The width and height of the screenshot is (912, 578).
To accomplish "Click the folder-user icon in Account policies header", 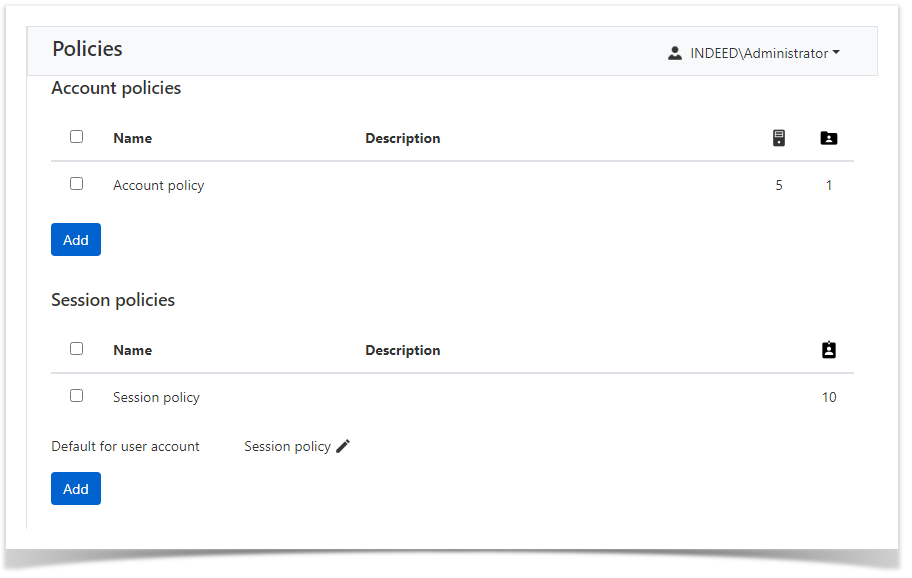I will pyautogui.click(x=828, y=138).
